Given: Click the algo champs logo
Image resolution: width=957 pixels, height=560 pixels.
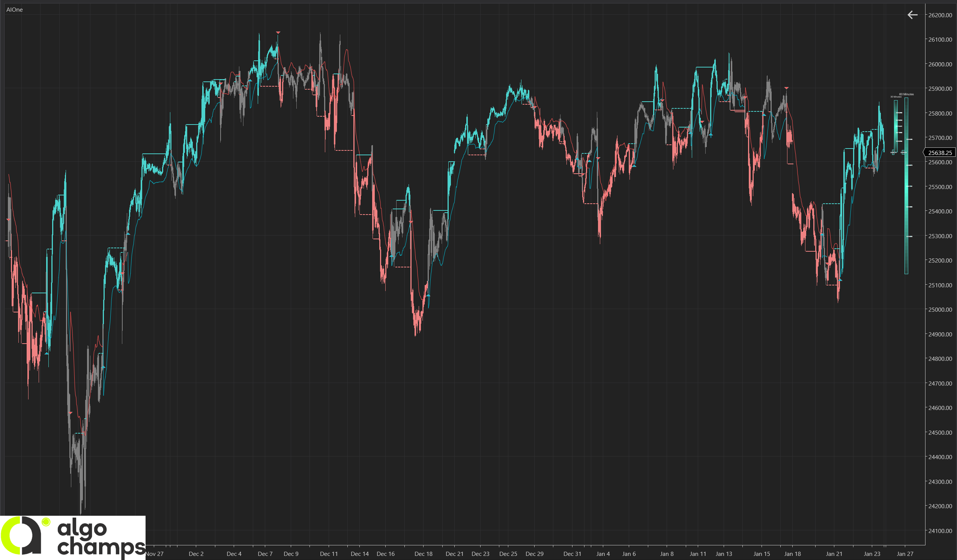Looking at the screenshot, I should click(72, 537).
